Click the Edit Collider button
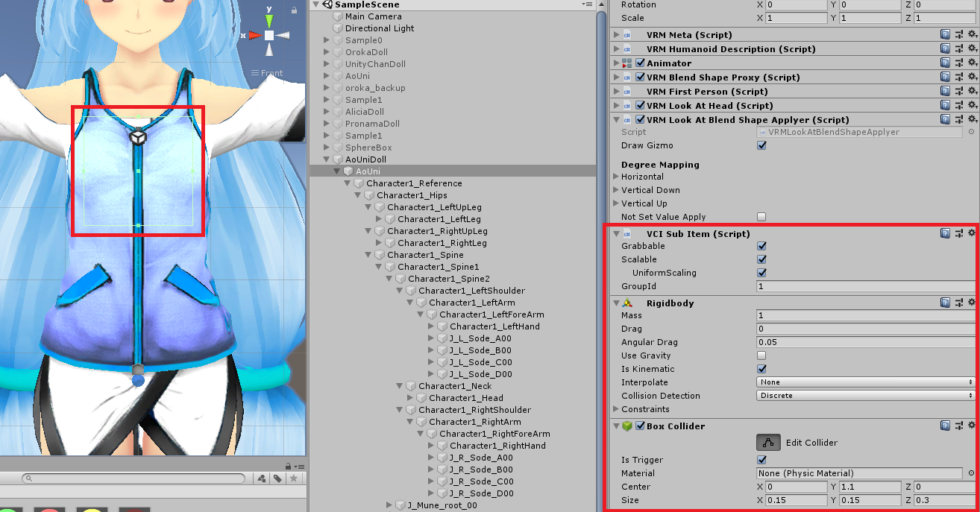 tap(768, 443)
